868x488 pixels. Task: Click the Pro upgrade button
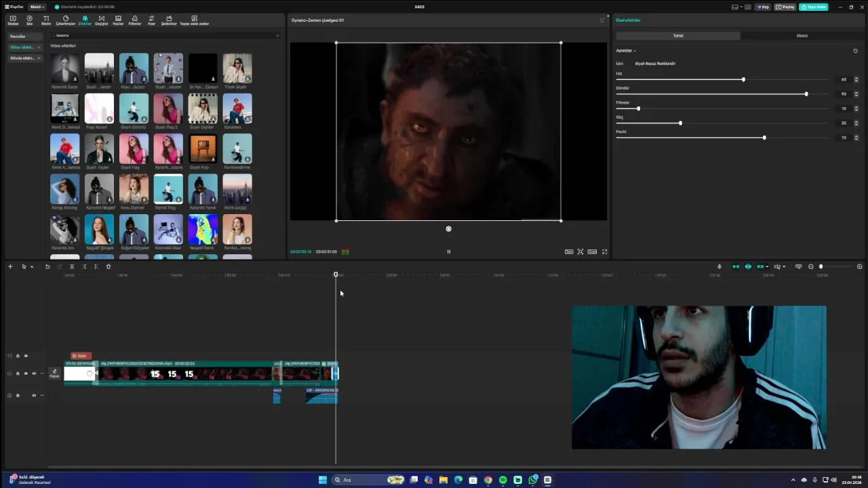pos(764,7)
